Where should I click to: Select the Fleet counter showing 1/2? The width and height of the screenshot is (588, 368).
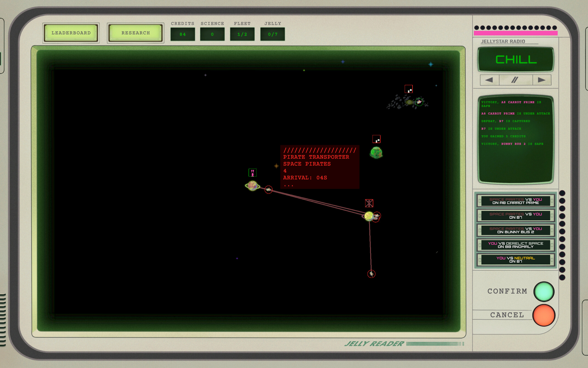point(242,34)
